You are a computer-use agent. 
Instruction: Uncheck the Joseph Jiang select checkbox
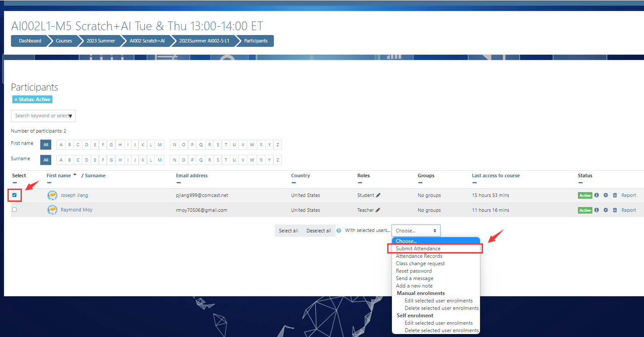(x=14, y=195)
